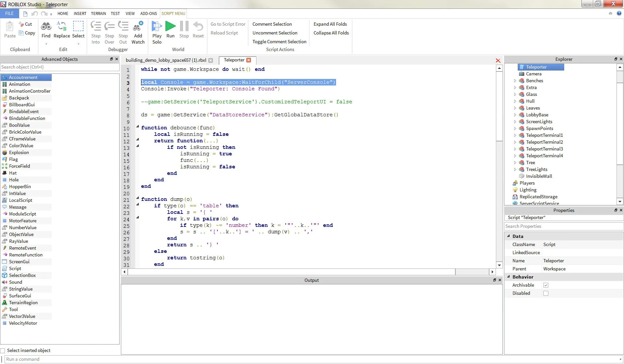Screen dimensions: 624x364
Task: Click the Reset script button
Action: (197, 30)
